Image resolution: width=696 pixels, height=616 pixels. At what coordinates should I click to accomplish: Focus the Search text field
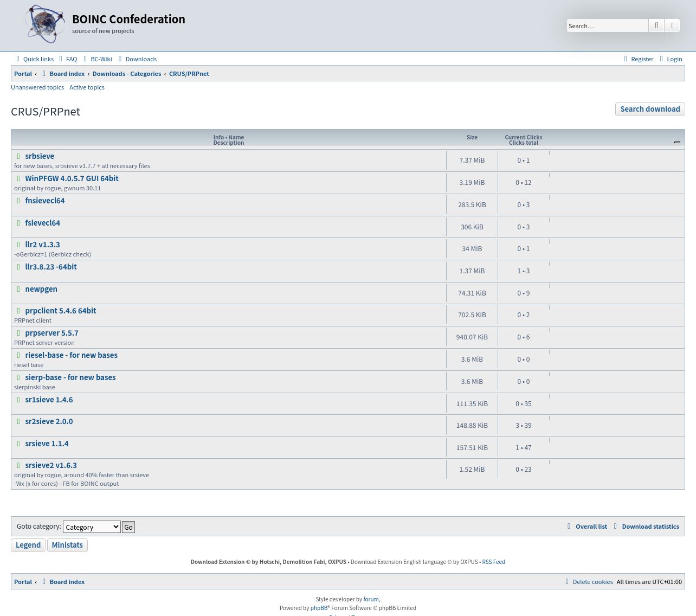click(x=607, y=25)
